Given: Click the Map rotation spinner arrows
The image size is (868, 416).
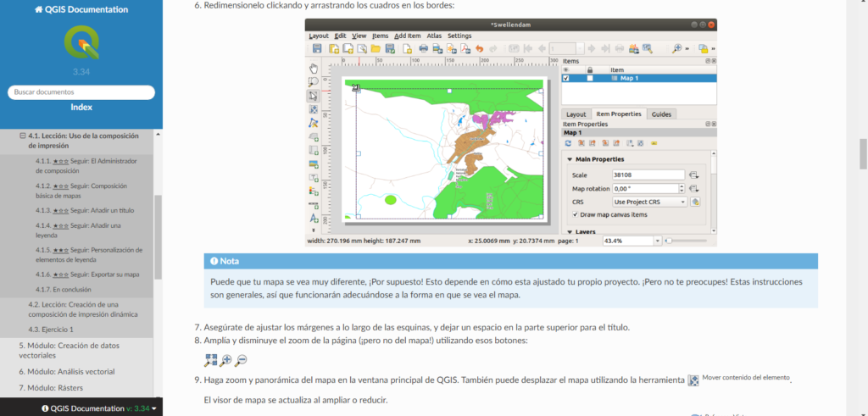Looking at the screenshot, I should click(x=682, y=189).
